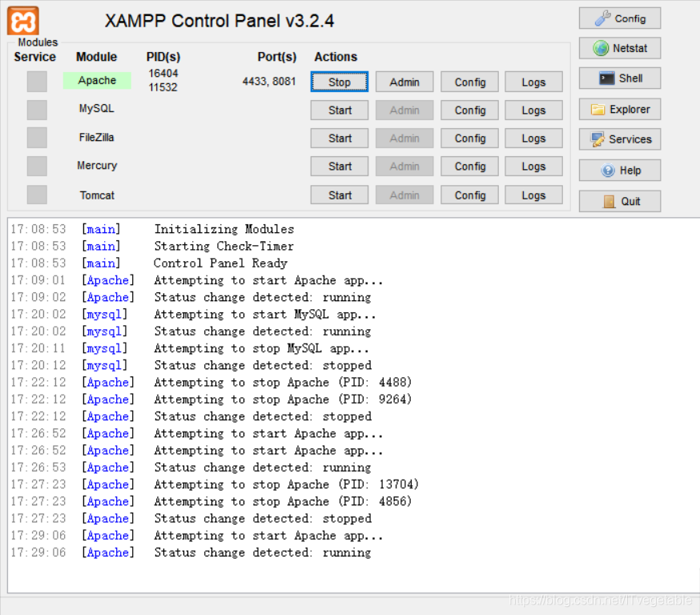
Task: View Tomcat Logs
Action: 533,195
